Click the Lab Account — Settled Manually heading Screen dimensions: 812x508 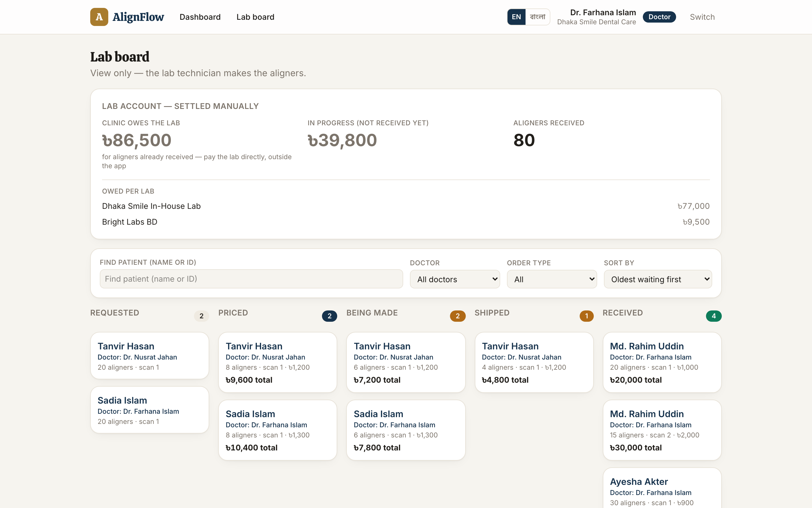click(180, 106)
